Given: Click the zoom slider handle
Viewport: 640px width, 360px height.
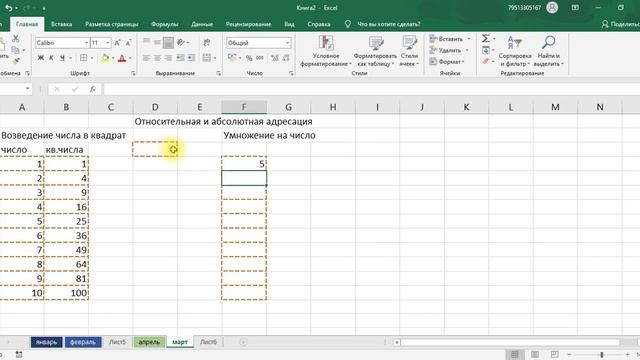Looking at the screenshot, I should 601,354.
